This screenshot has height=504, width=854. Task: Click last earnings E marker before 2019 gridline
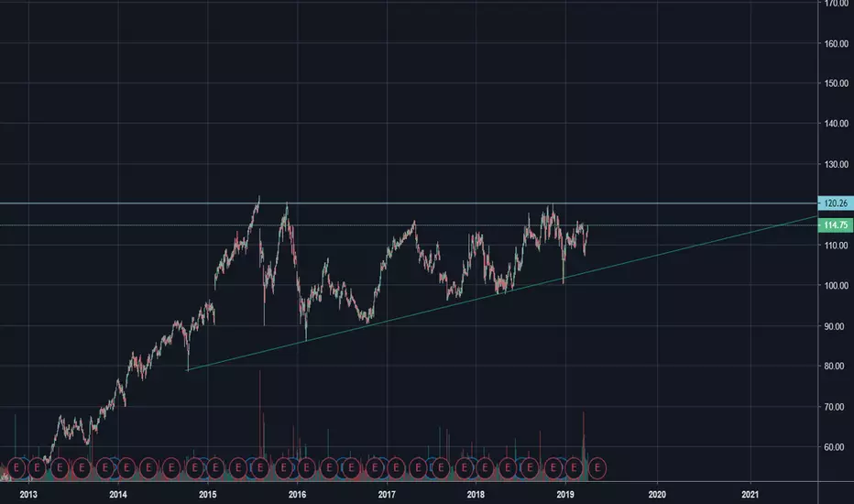pos(553,468)
